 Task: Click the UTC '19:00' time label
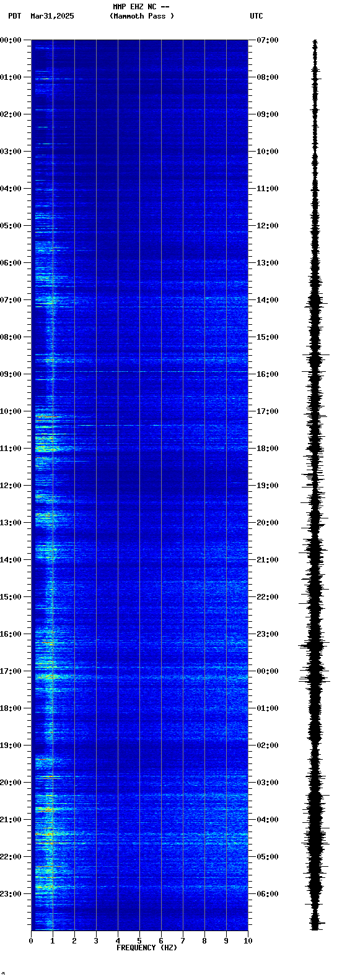268,486
